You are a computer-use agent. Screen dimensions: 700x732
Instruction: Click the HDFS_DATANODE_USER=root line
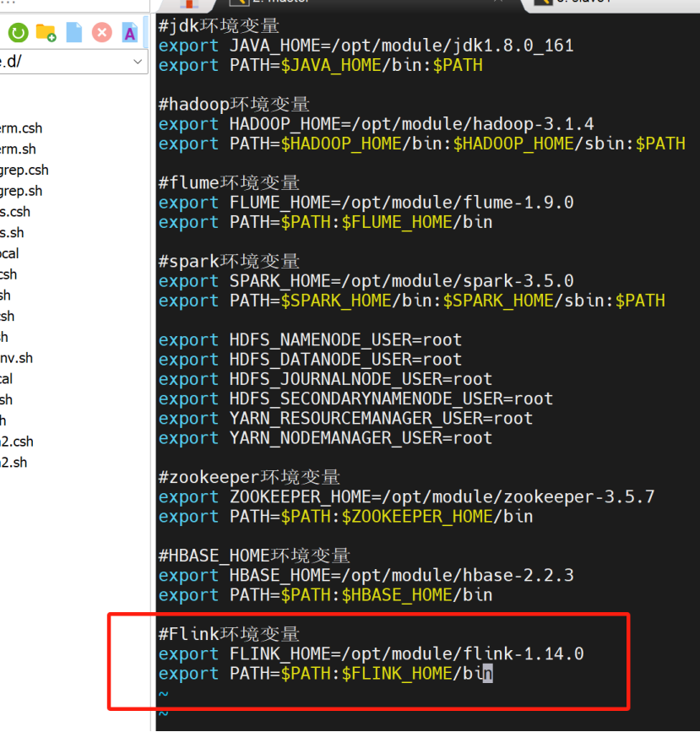coord(310,360)
